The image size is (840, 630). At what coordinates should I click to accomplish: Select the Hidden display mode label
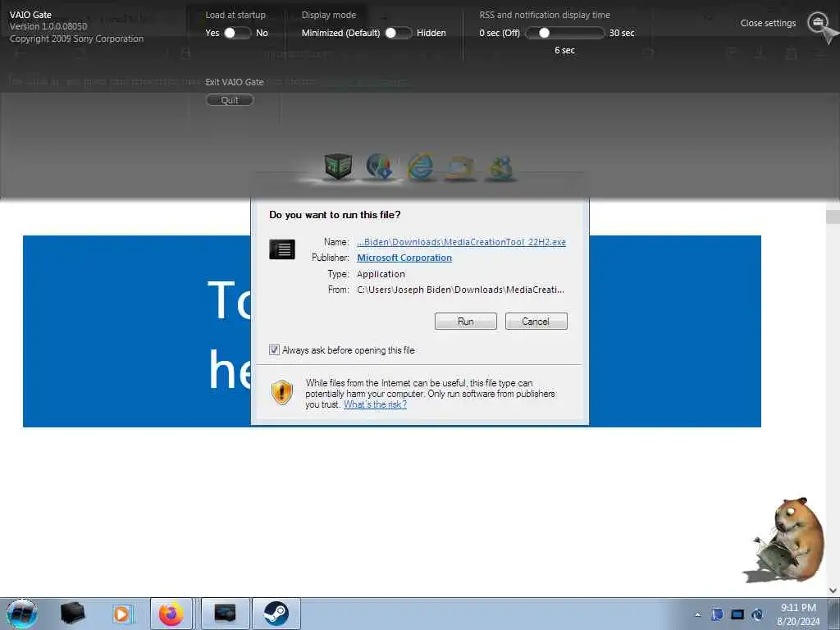[431, 33]
